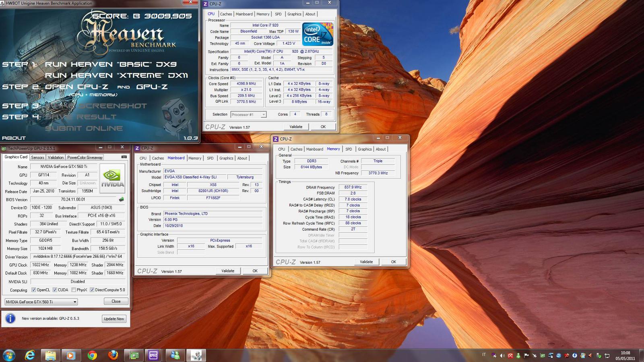
Task: Click the Intel Core i7 logo in CPU-Z
Action: pos(318,34)
